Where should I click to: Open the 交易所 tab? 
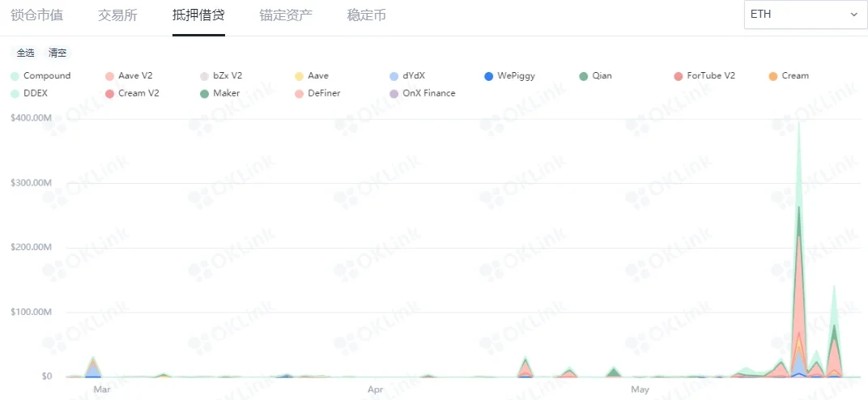[117, 15]
